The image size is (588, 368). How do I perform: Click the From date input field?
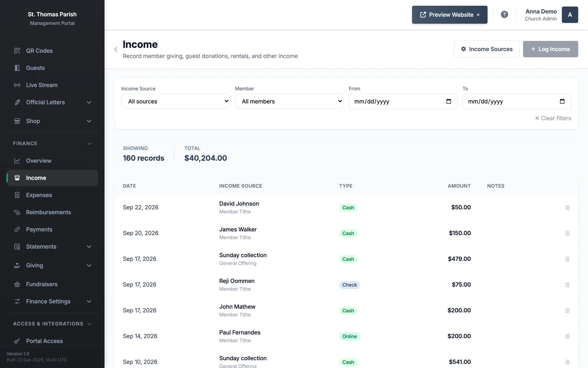pos(403,101)
